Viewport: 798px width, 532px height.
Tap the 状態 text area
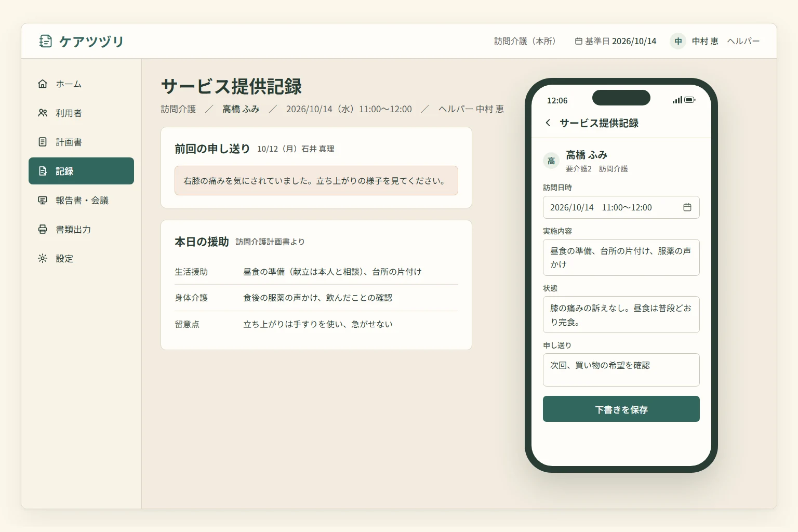(x=621, y=314)
